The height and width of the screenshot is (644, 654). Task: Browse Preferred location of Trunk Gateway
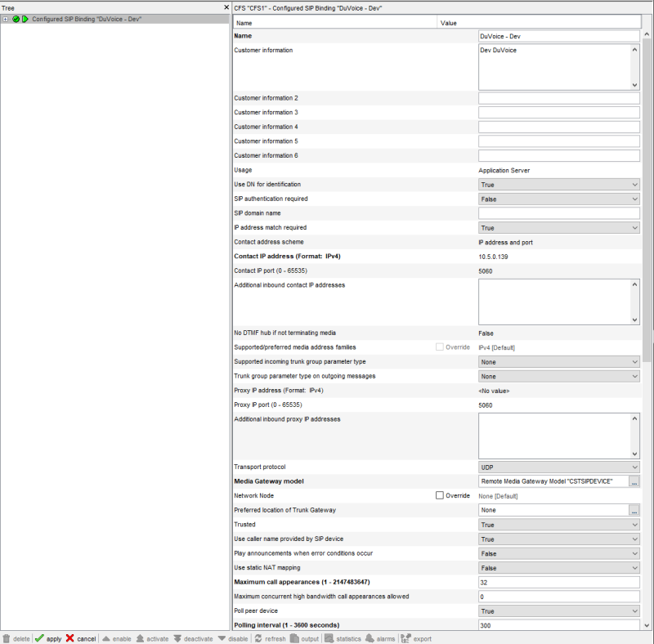[634, 510]
